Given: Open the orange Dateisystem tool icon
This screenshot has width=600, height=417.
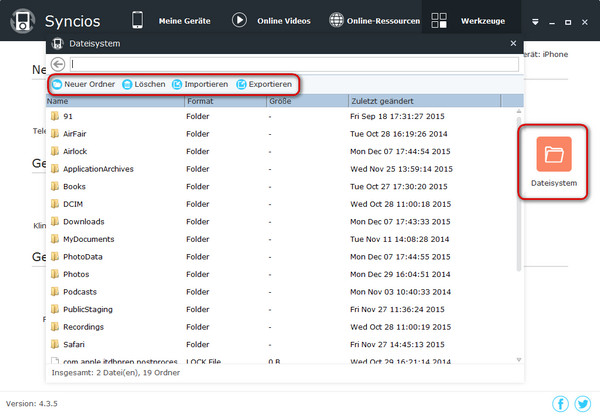Looking at the screenshot, I should point(554,154).
